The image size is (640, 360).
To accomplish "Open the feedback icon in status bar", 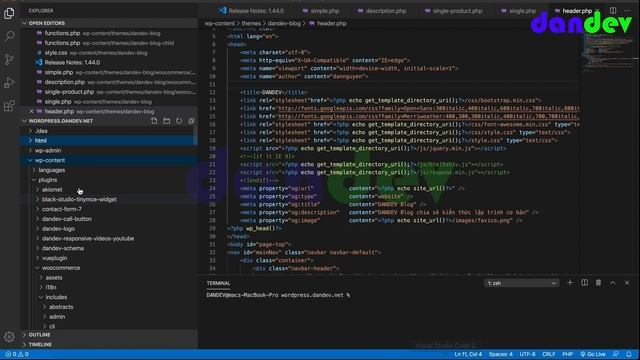I will [616, 354].
